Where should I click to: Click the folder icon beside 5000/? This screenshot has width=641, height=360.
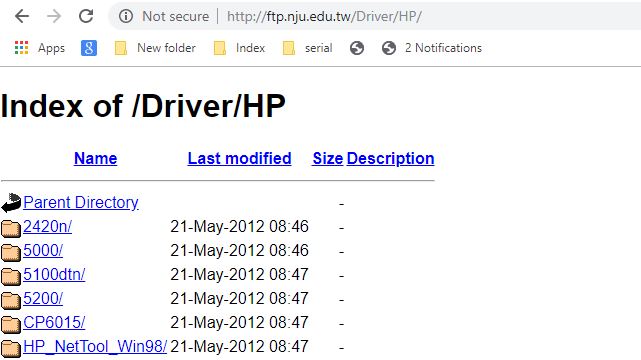[11, 253]
